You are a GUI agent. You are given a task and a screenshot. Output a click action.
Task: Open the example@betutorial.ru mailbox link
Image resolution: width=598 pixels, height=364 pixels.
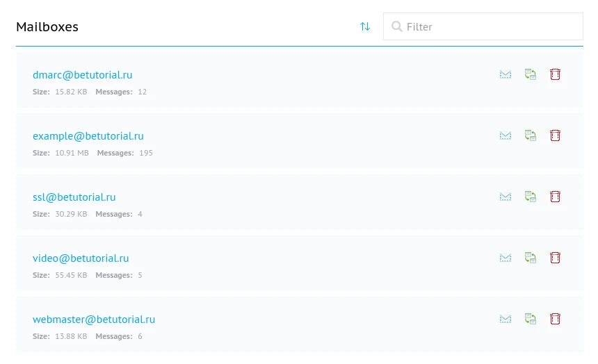[x=88, y=136]
